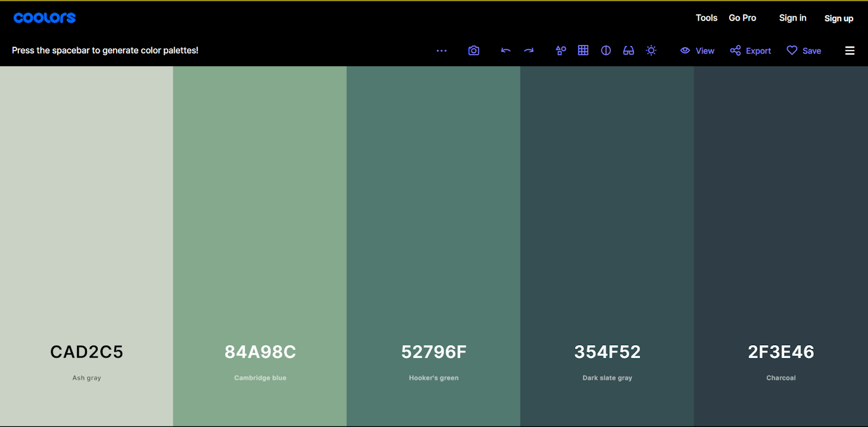The image size is (868, 427).
Task: Click the Coolors logo
Action: pyautogui.click(x=44, y=18)
